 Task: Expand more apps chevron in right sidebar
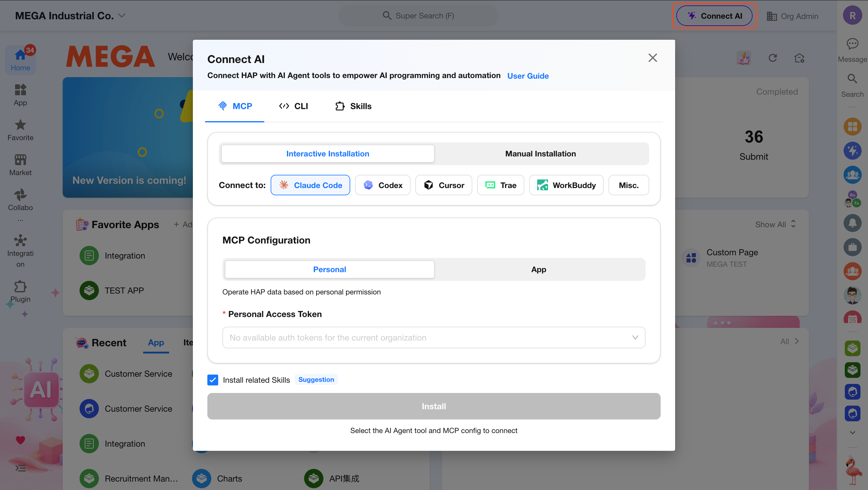853,432
